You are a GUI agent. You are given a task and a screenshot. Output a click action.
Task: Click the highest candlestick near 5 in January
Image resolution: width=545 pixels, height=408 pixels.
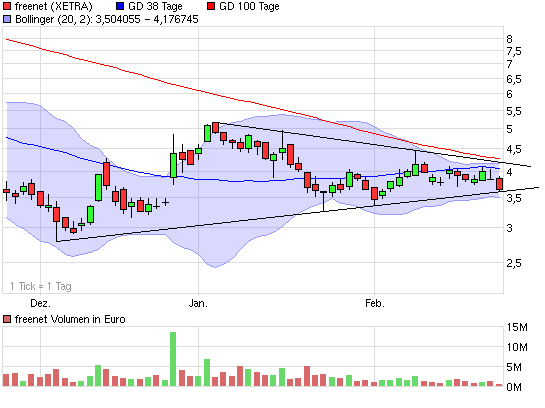tap(215, 128)
